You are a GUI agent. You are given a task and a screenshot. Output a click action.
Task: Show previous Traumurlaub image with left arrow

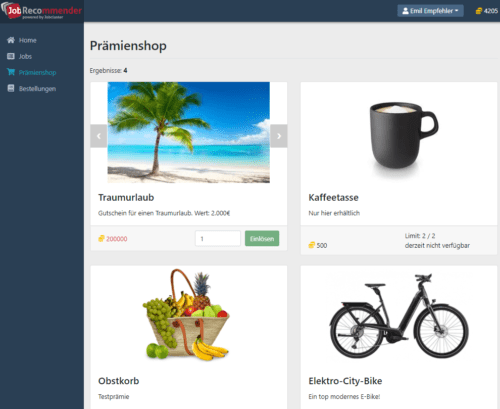coord(99,136)
